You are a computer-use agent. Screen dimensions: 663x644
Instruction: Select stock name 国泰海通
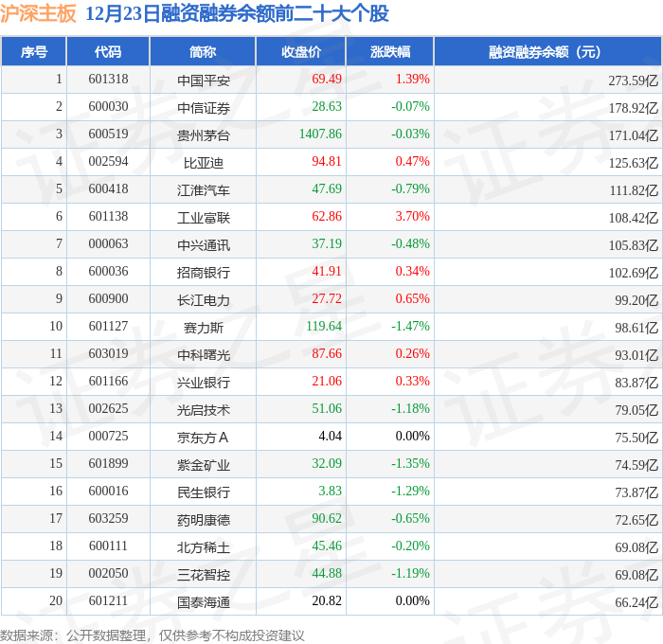pos(204,602)
